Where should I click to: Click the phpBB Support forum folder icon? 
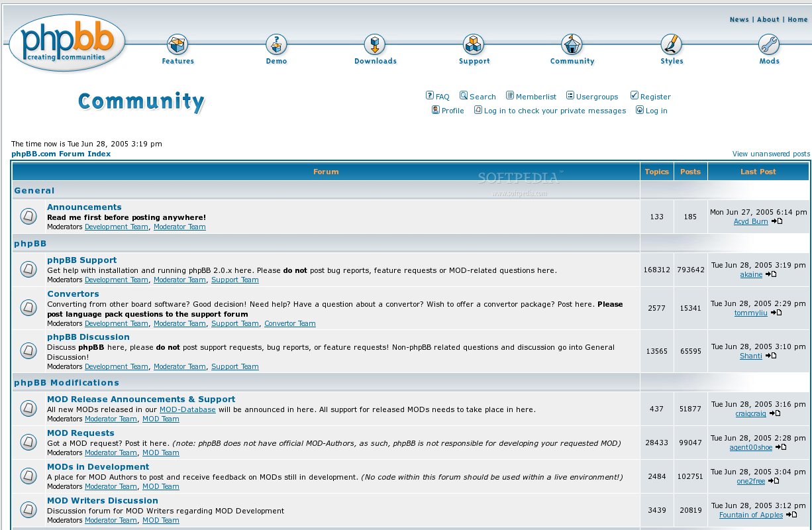[x=28, y=269]
